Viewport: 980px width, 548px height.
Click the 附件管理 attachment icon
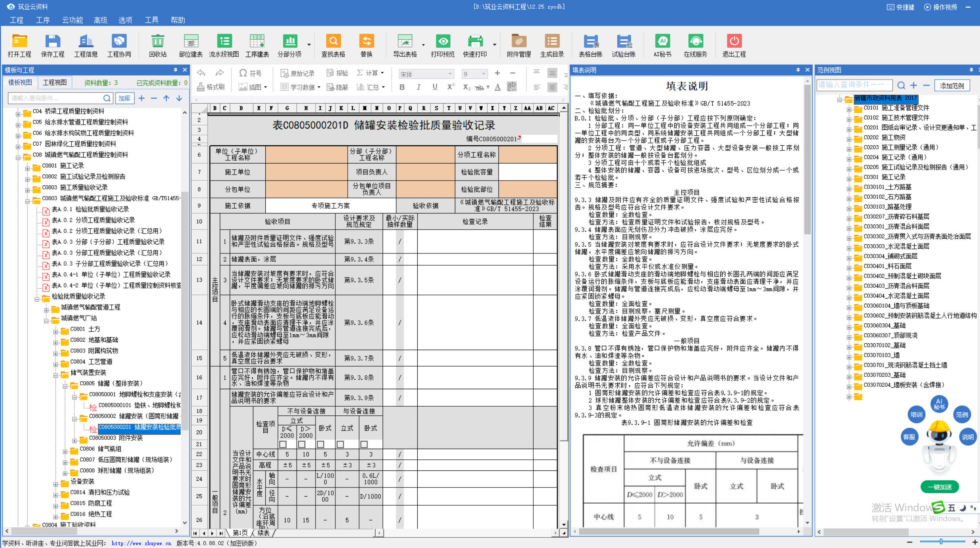518,42
